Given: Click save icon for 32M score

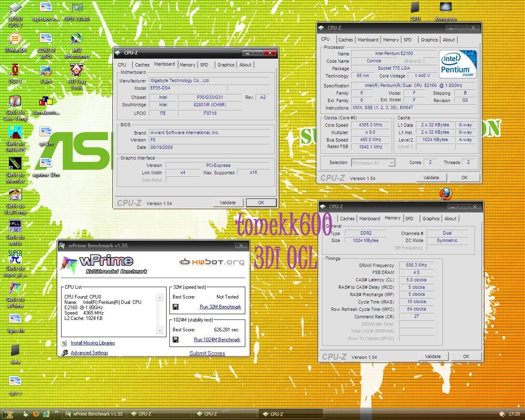Looking at the screenshot, I should pyautogui.click(x=176, y=307).
